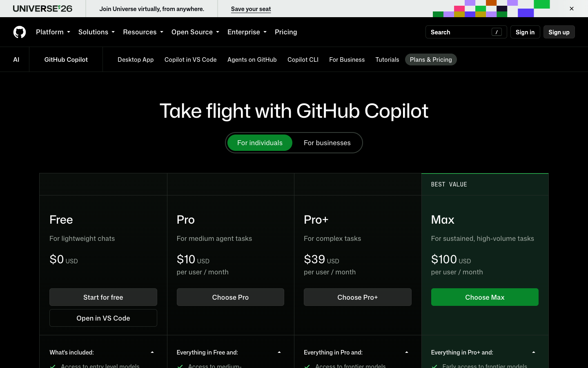Click the Choose Pro+ button
The image size is (588, 368).
pos(358,297)
